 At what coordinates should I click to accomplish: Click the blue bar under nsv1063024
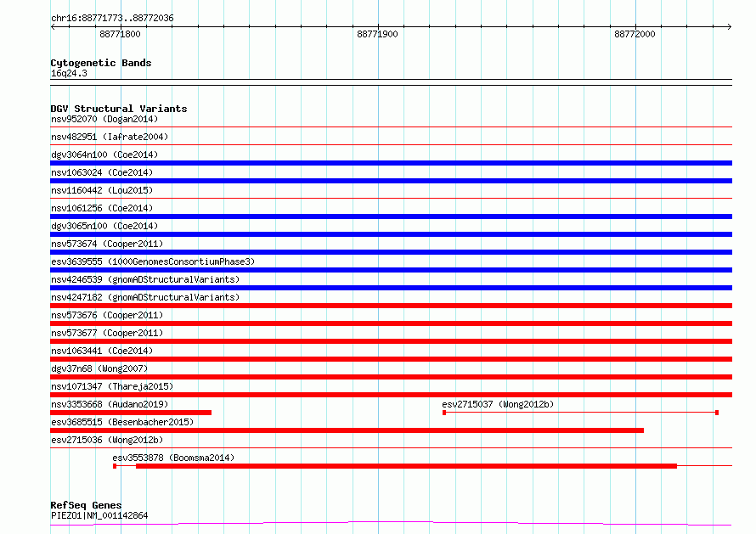pos(391,181)
